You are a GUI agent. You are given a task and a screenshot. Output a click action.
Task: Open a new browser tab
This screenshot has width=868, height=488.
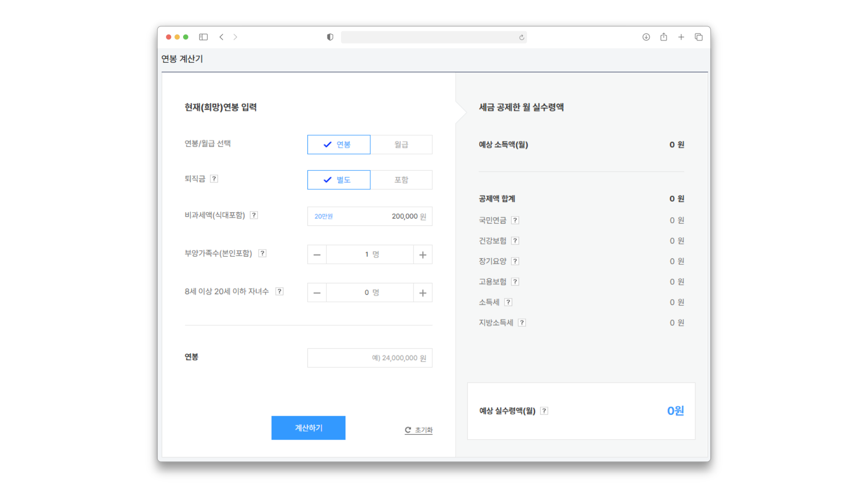pos(681,37)
